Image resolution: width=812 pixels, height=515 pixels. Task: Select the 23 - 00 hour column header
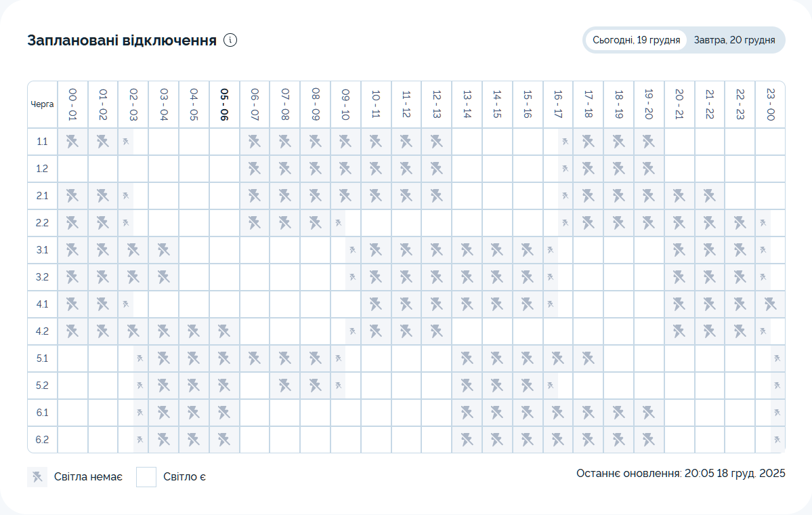pyautogui.click(x=770, y=104)
